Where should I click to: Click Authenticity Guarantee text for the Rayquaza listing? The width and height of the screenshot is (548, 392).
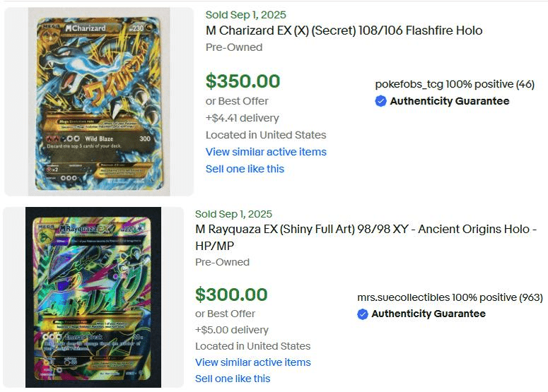tap(429, 314)
